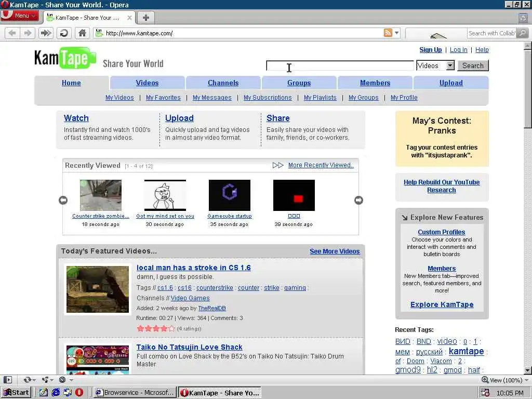
Task: Click the Video Games channel link
Action: [190, 298]
